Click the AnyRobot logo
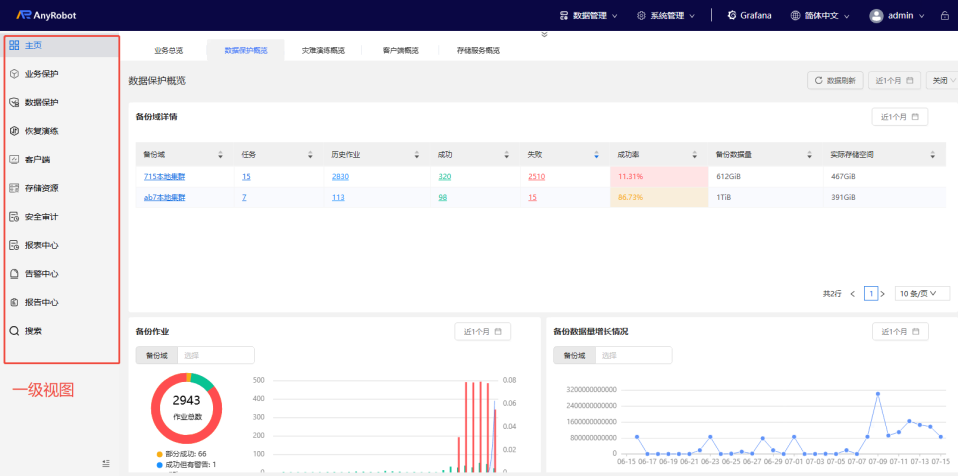 click(46, 15)
